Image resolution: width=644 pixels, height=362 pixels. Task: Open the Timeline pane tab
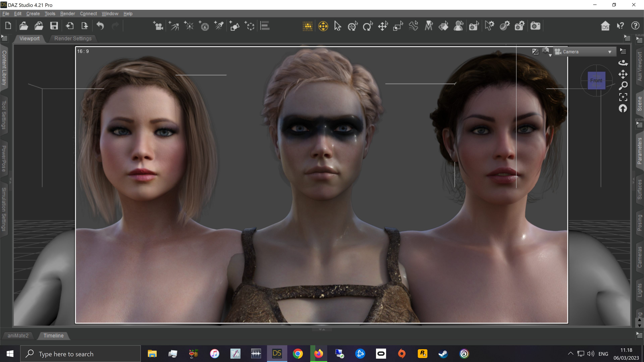click(x=53, y=336)
